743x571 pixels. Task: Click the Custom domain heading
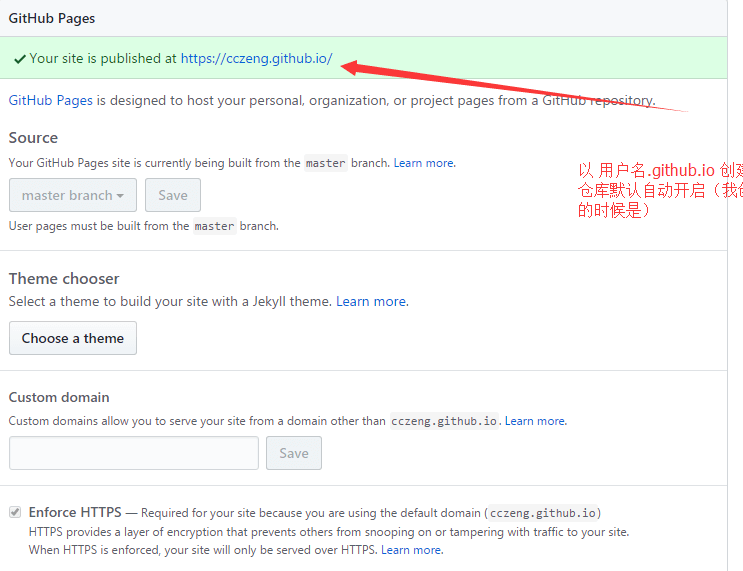point(59,397)
